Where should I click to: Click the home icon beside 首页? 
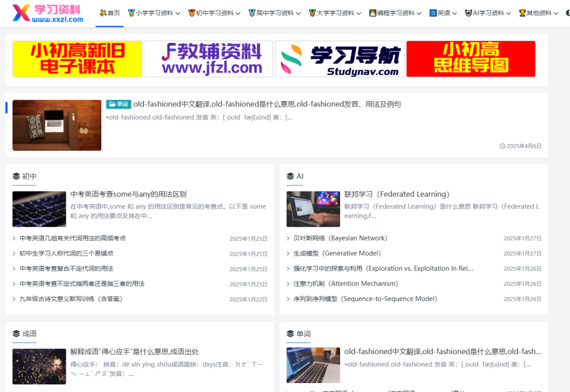click(104, 13)
